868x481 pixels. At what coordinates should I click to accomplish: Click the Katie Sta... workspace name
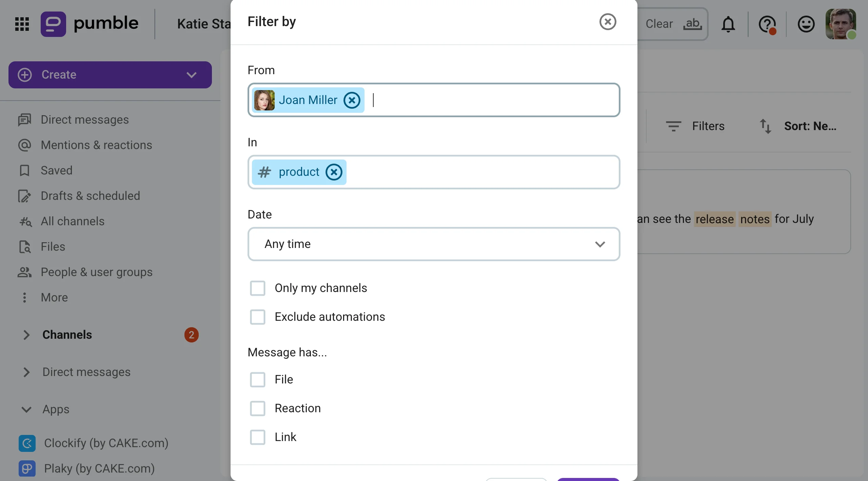[x=204, y=24]
